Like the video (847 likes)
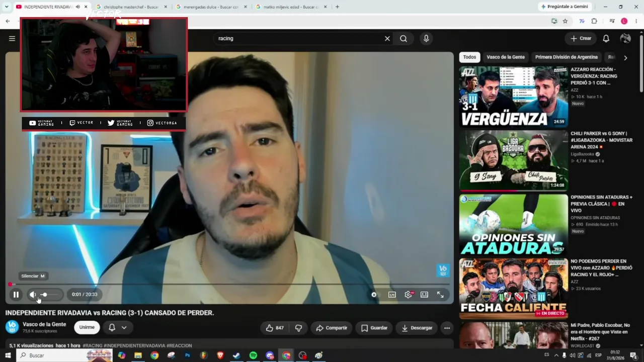This screenshot has width=644, height=362. pyautogui.click(x=275, y=328)
